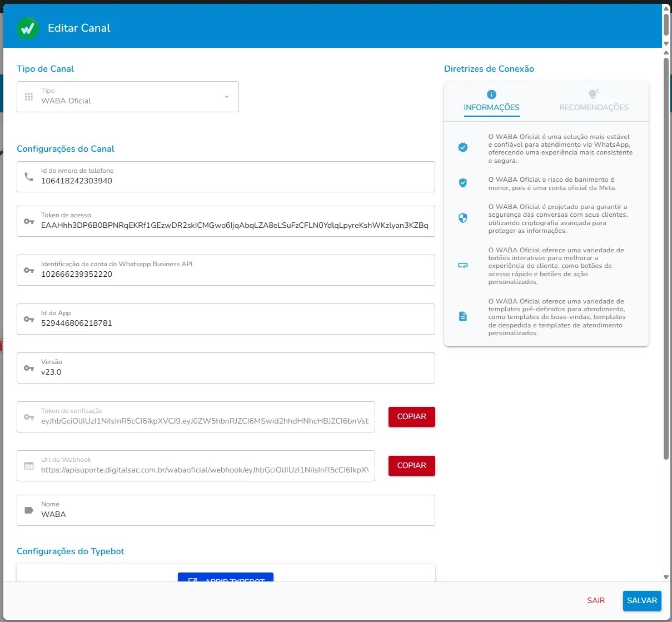The image size is (672, 622).
Task: Open the Tipo WABA Oficial dropdown
Action: coord(128,97)
